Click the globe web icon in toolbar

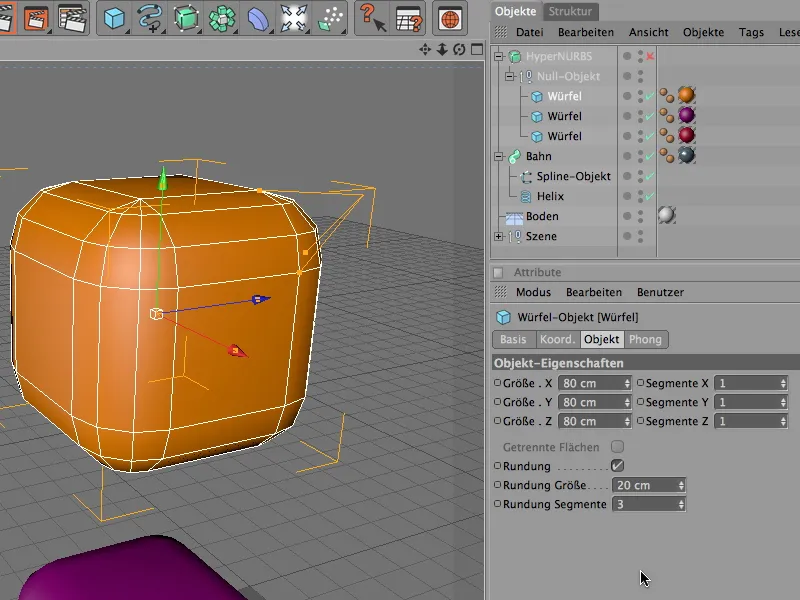tap(449, 18)
